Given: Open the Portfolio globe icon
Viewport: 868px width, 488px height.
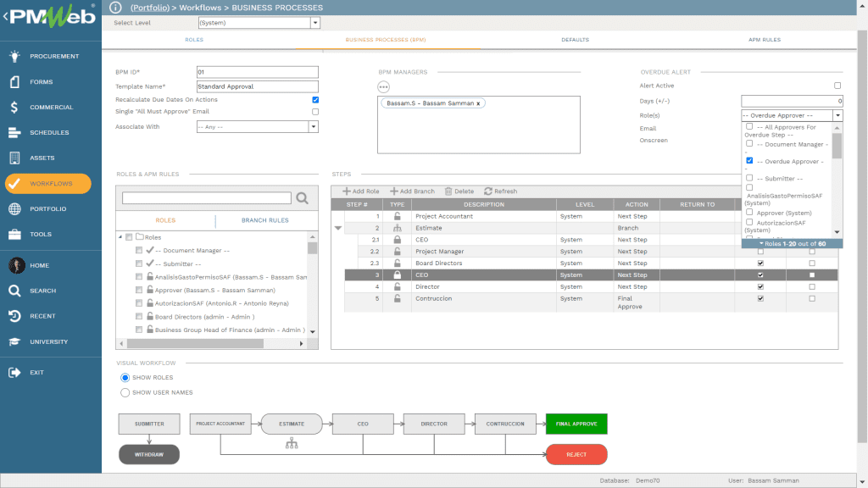Looking at the screenshot, I should (x=14, y=208).
